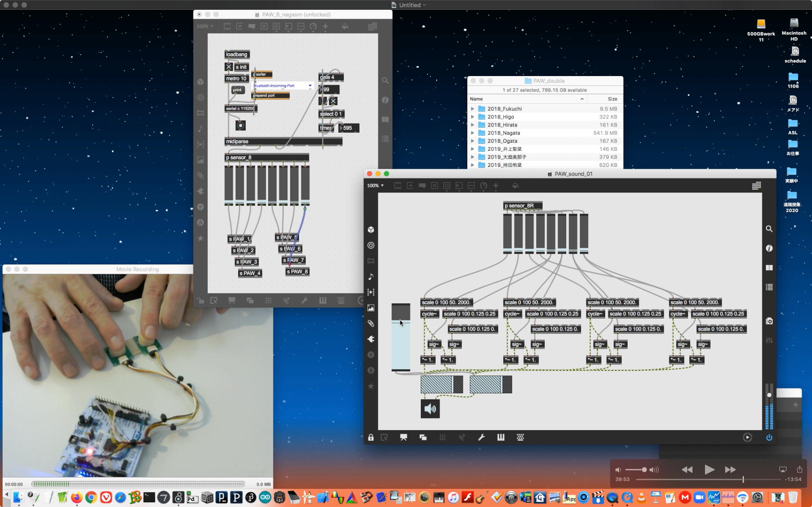
Task: Click the magnifier search icon in PAW_sound_01
Action: pyautogui.click(x=769, y=229)
